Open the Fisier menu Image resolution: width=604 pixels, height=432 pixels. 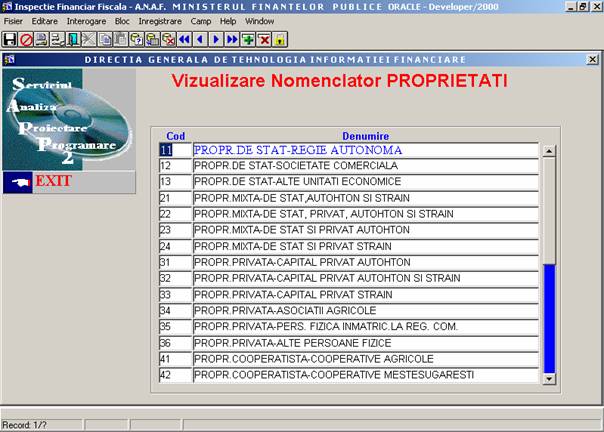point(14,20)
